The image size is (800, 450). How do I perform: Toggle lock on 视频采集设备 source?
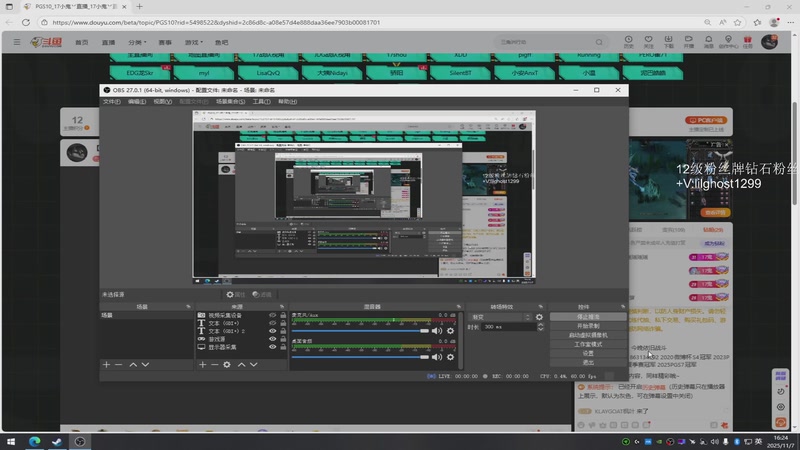click(283, 315)
